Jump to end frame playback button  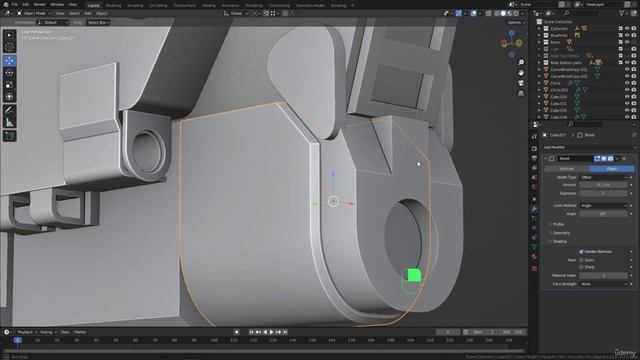click(x=285, y=332)
